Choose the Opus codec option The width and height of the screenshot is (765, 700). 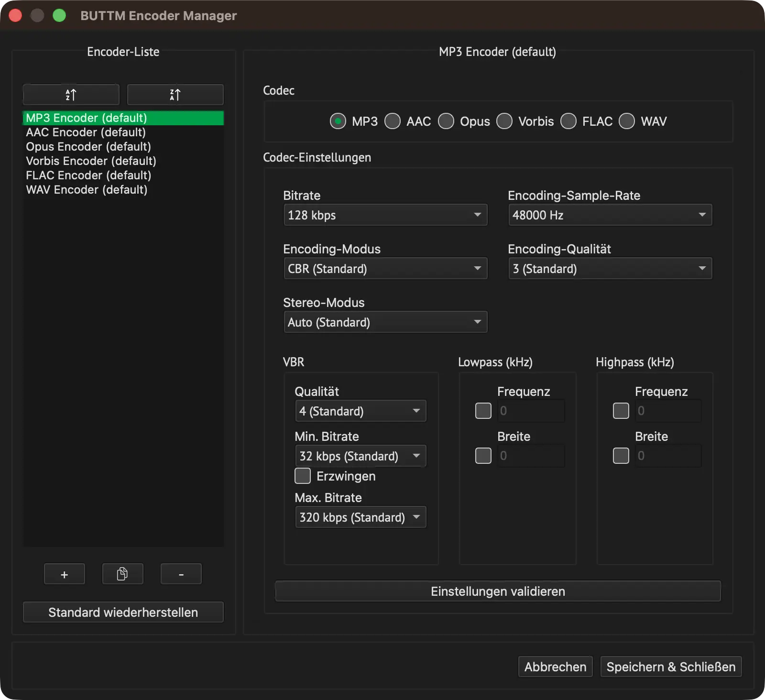coord(446,121)
